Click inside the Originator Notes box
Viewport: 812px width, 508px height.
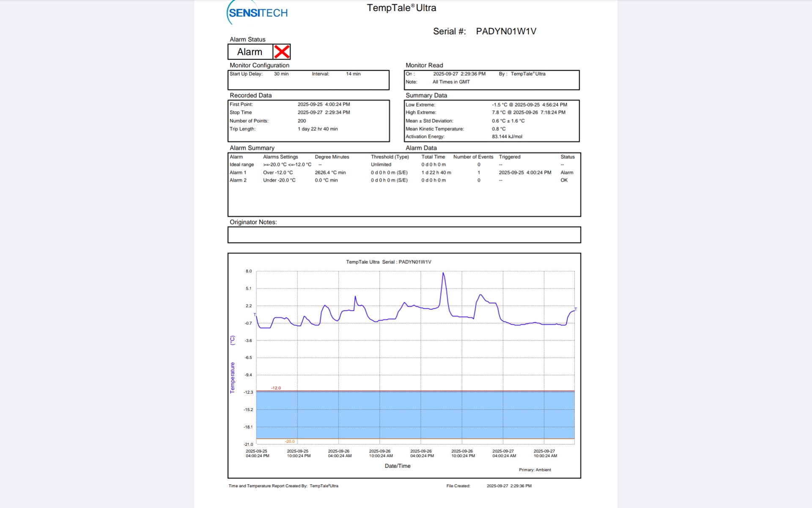coord(404,235)
